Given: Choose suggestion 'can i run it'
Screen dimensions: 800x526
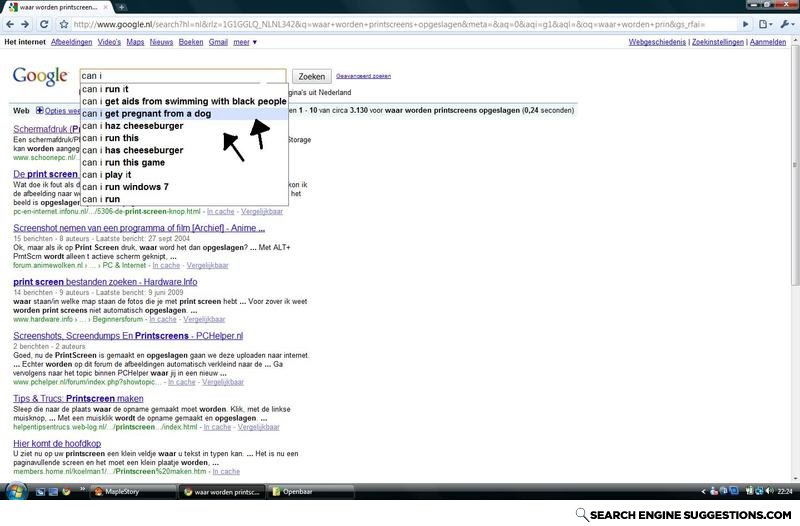Looking at the screenshot, I should (x=184, y=89).
